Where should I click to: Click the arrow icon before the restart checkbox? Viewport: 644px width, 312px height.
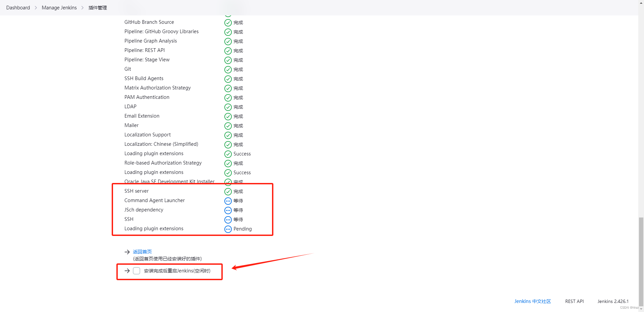pos(127,271)
